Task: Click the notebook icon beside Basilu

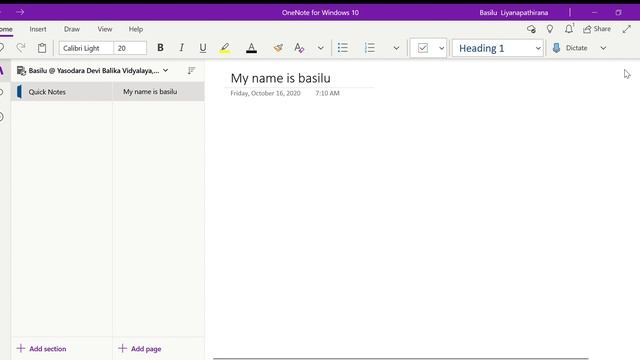Action: click(x=21, y=71)
